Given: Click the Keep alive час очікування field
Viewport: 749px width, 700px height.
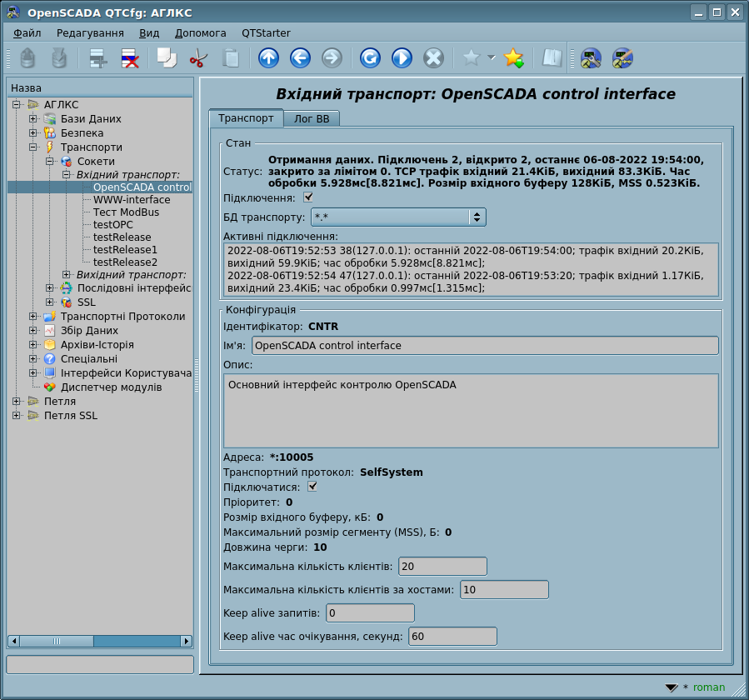Looking at the screenshot, I should click(453, 637).
